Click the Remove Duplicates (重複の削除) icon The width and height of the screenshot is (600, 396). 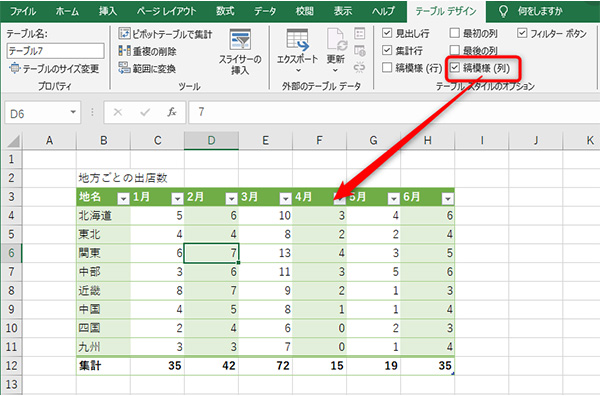124,51
